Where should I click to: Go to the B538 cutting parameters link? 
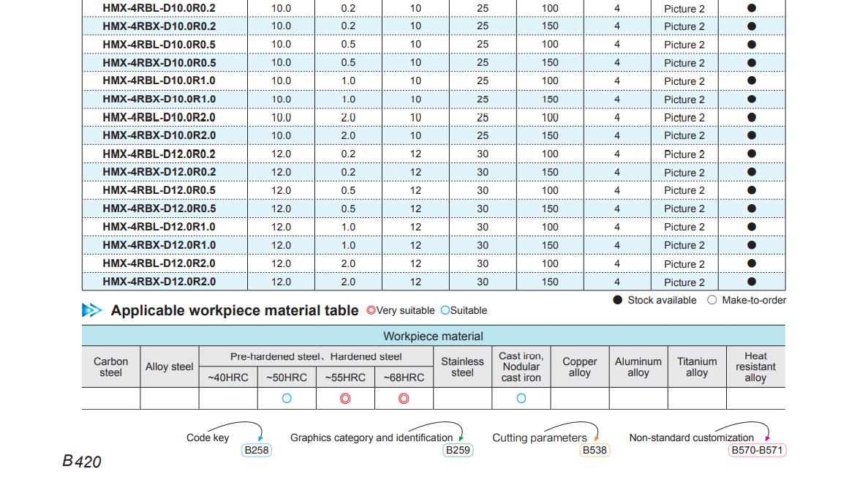pos(595,450)
